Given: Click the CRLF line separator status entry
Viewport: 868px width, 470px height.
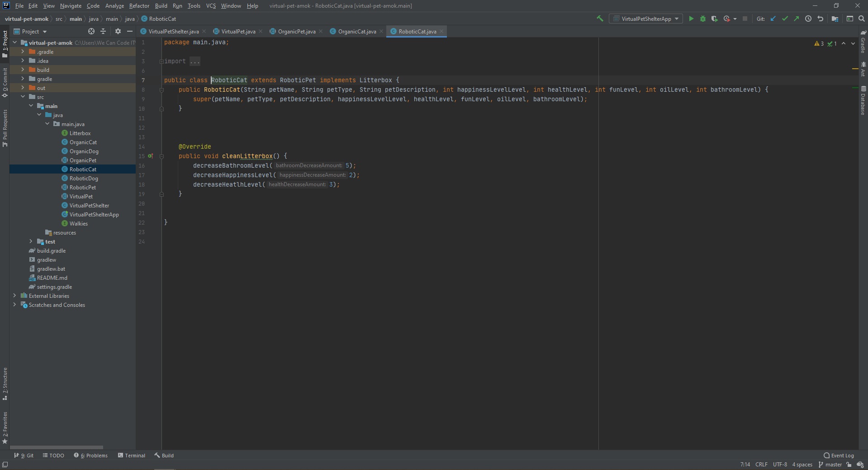Looking at the screenshot, I should coord(761,465).
